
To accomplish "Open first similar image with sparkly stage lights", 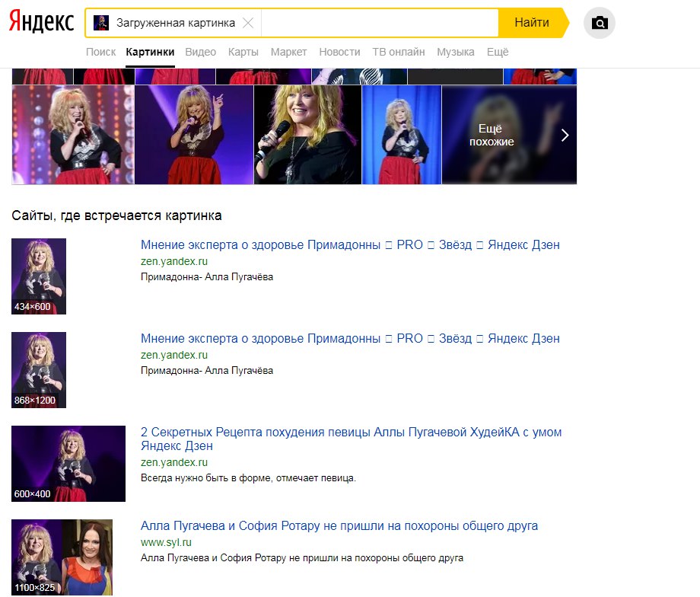I will [73, 135].
